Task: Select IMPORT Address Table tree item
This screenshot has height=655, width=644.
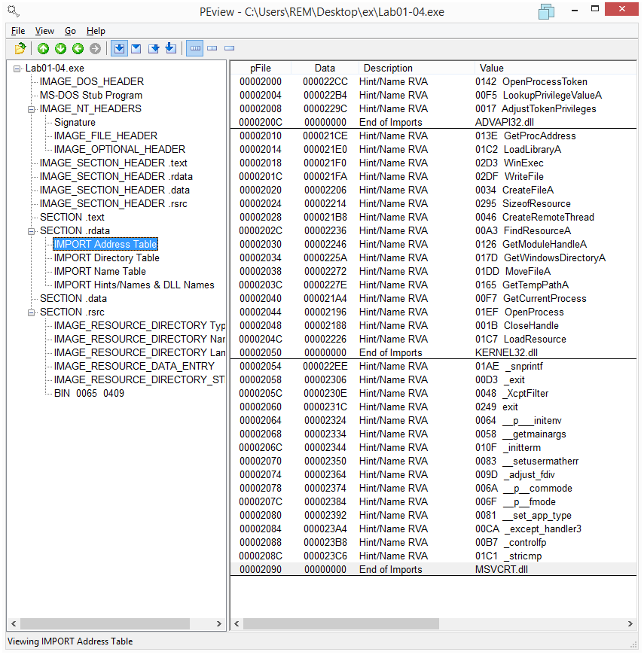Action: point(105,245)
